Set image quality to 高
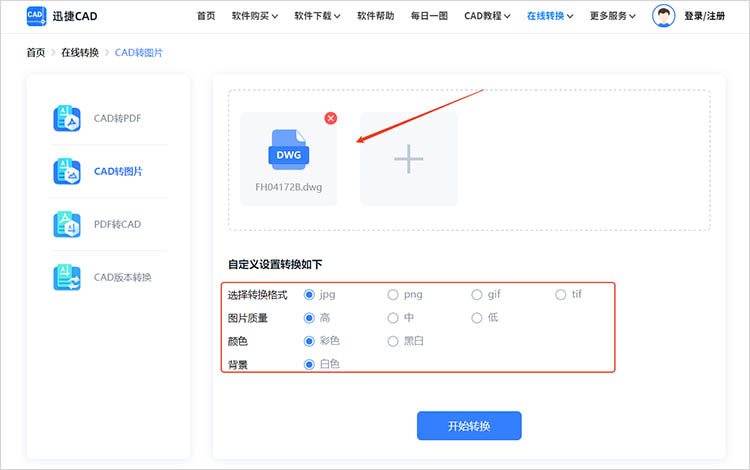The image size is (750, 470). tap(309, 318)
